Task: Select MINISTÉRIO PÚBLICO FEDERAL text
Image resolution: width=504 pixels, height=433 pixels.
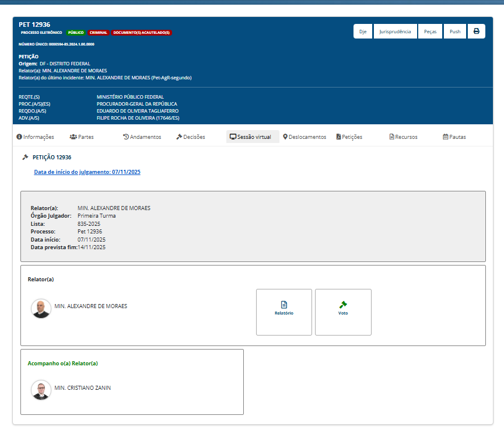Action: click(x=130, y=97)
